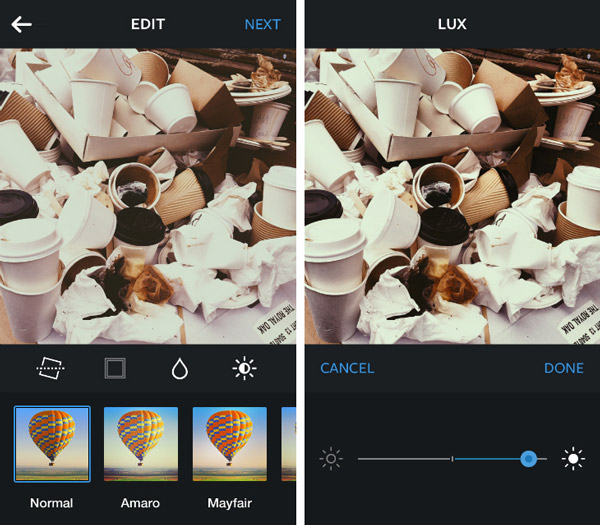Image resolution: width=600 pixels, height=525 pixels.
Task: Cancel the Lux adjustment
Action: 347,368
